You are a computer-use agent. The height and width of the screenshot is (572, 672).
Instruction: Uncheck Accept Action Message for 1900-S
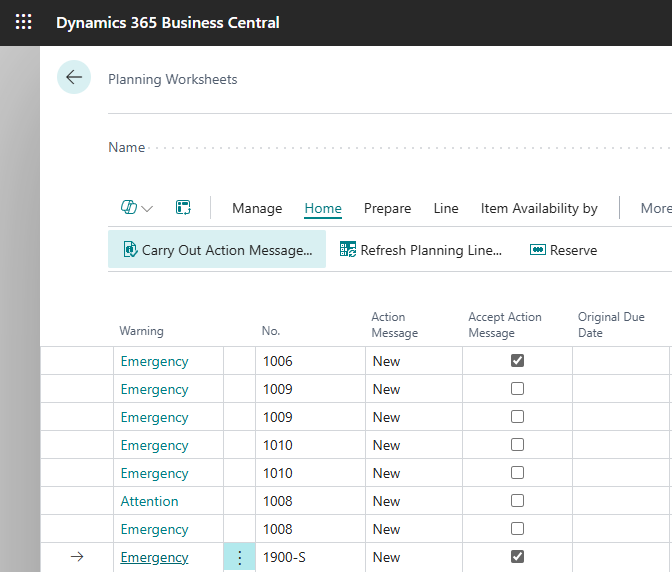(517, 557)
